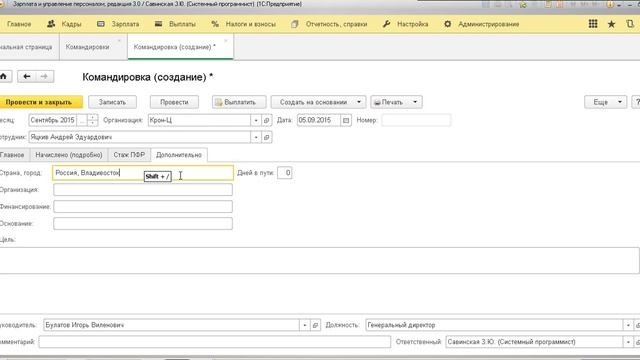
Task: Click the Номер field
Action: pyautogui.click(x=416, y=120)
